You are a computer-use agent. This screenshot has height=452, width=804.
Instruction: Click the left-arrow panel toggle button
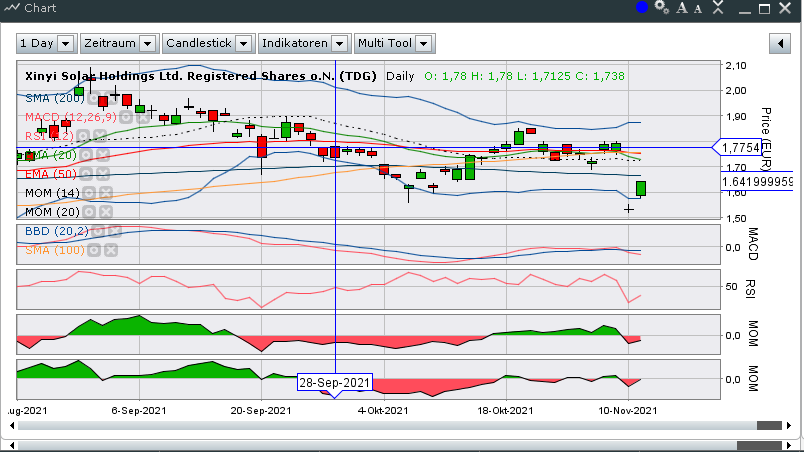pos(780,44)
